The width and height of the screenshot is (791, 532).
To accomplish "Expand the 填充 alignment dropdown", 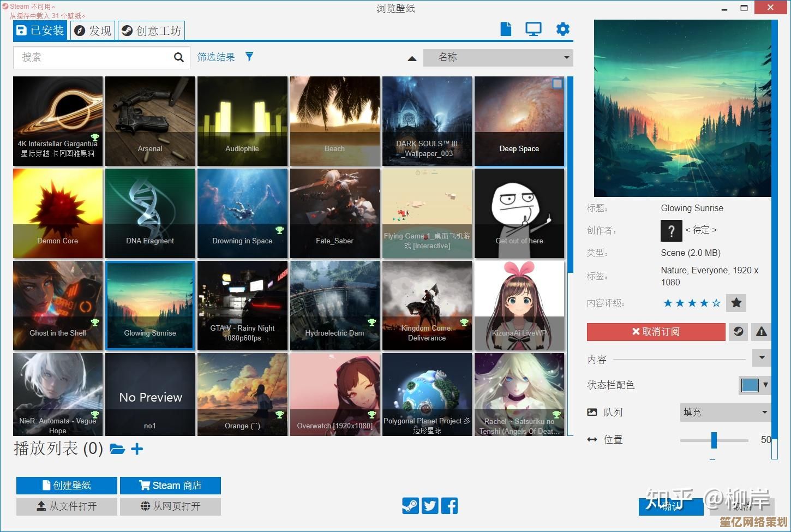I will (726, 413).
